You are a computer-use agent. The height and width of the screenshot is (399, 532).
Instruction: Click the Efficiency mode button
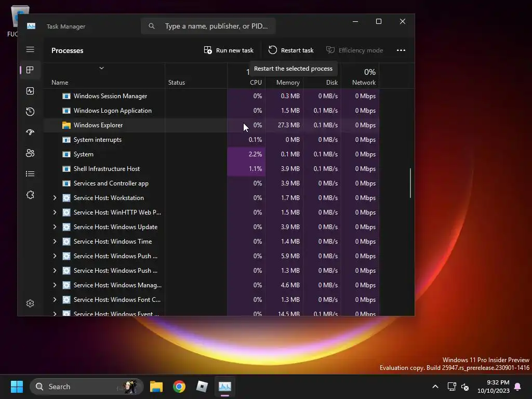354,50
